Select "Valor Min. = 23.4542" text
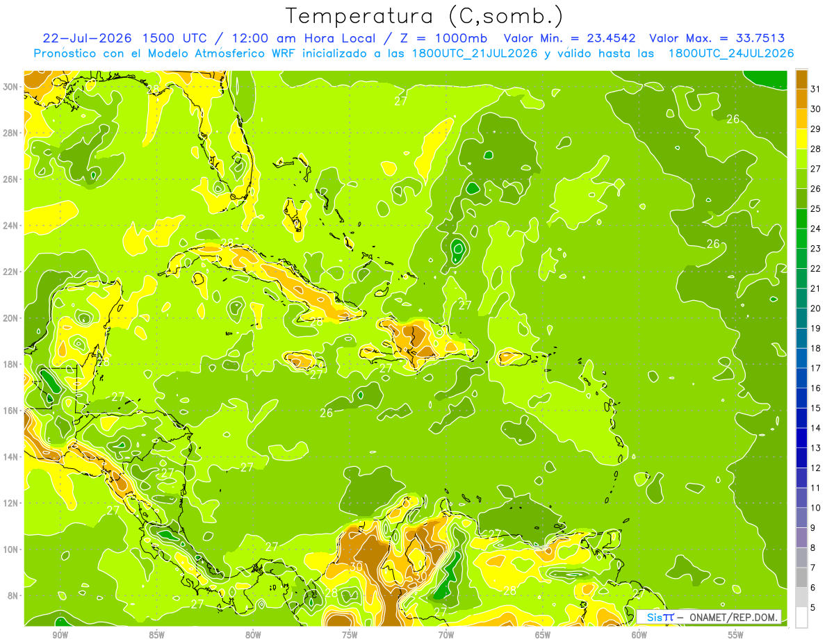 pyautogui.click(x=570, y=38)
